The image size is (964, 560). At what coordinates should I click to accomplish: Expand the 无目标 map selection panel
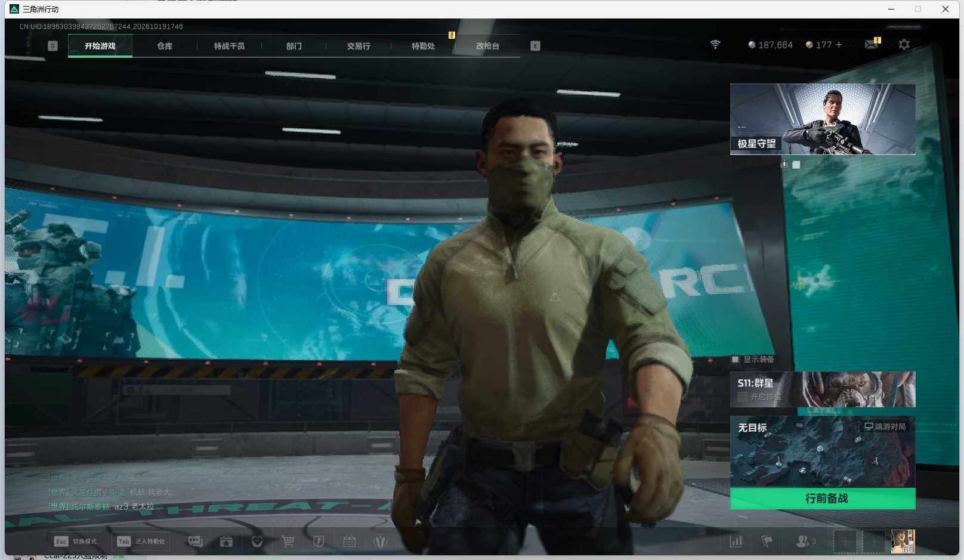(823, 451)
